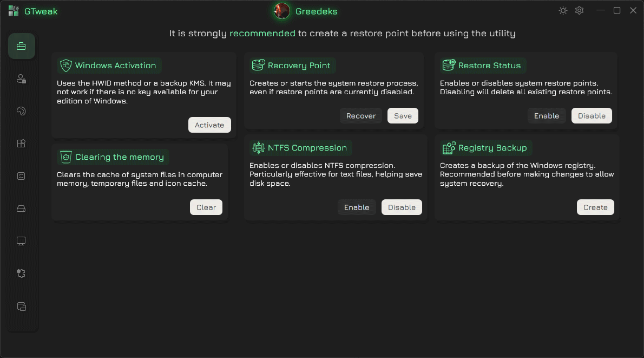Open the apps grid sidebar icon
This screenshot has height=358, width=644.
click(21, 144)
